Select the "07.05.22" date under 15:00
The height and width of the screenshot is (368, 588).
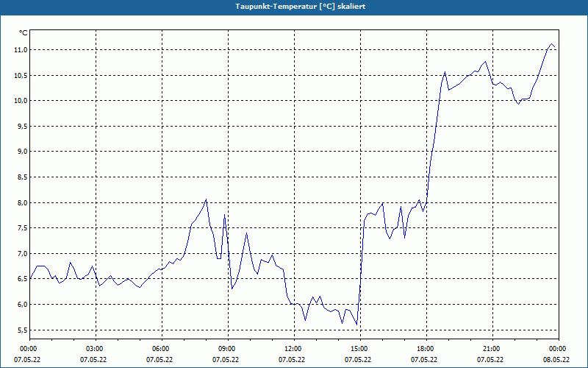tap(358, 360)
